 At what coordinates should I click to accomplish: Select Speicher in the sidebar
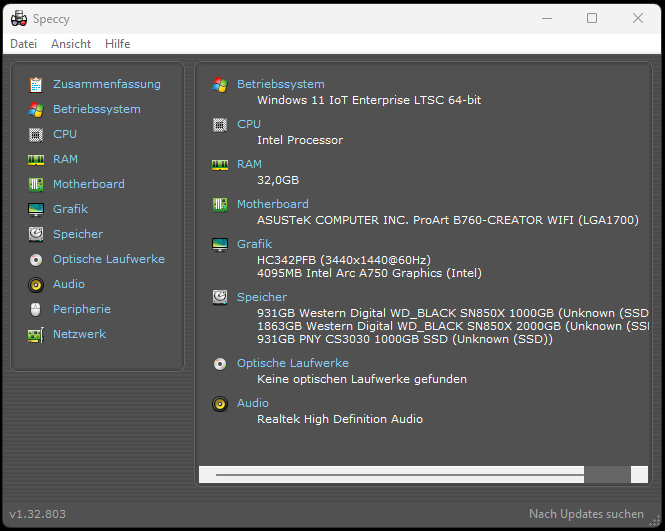pyautogui.click(x=78, y=234)
